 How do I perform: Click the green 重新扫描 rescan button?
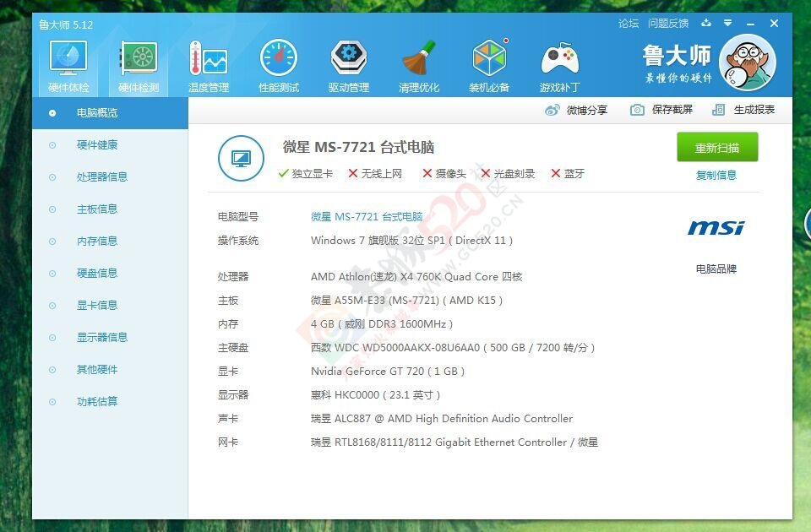[x=717, y=147]
